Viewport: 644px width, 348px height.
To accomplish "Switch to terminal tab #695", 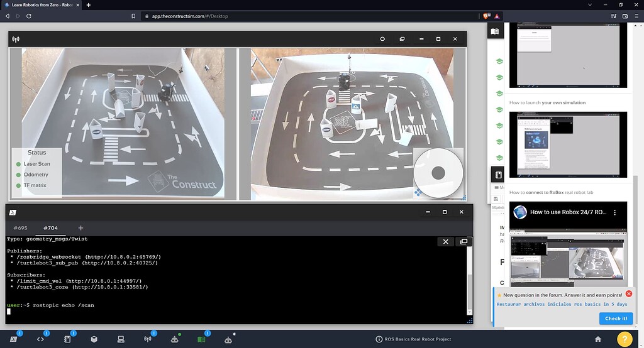I will coord(20,228).
